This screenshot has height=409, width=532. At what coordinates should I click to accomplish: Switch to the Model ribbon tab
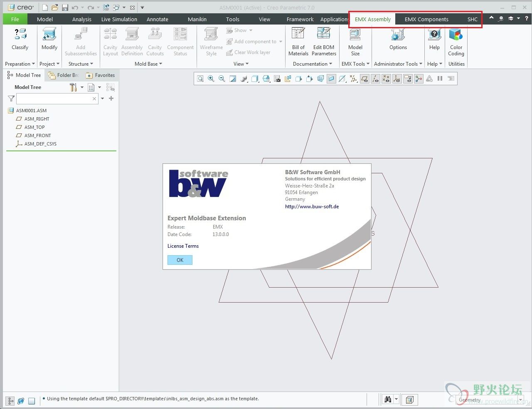coord(45,19)
